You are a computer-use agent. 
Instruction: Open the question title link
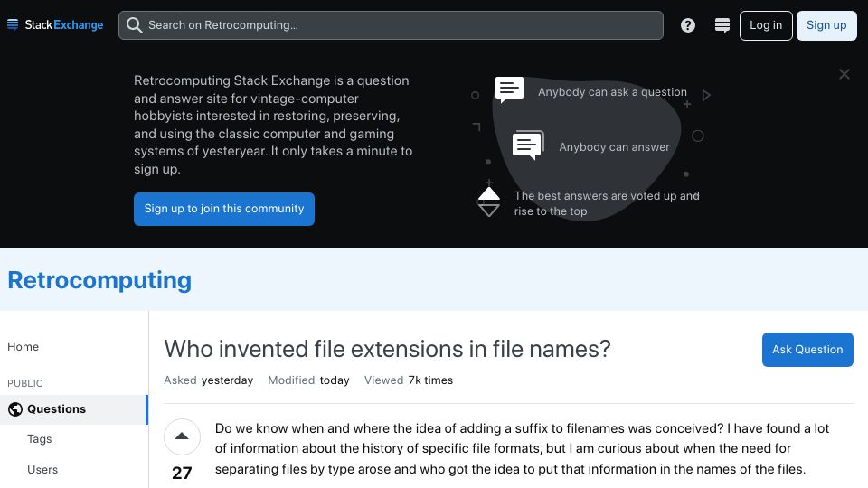click(387, 349)
